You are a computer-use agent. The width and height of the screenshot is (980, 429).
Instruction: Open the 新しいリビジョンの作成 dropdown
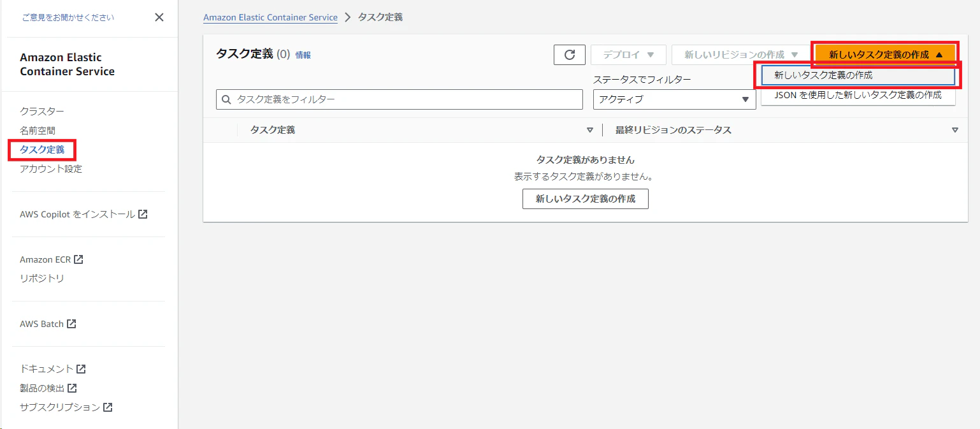tap(741, 55)
